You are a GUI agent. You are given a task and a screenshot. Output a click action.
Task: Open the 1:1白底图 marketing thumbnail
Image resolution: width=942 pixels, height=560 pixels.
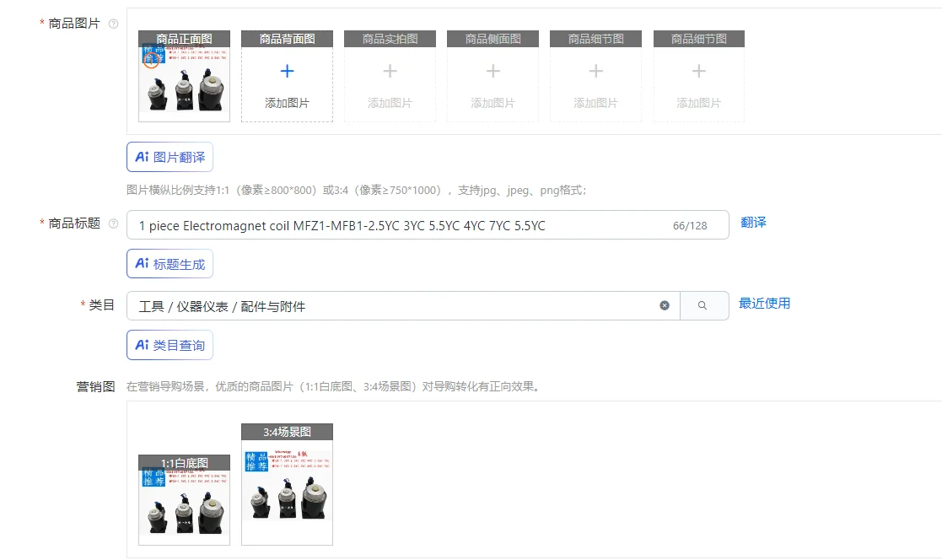pos(184,500)
